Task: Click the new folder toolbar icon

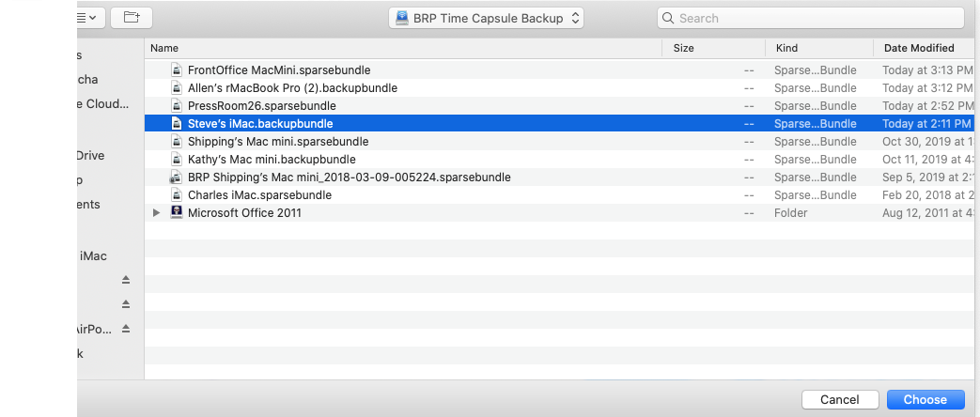Action: (132, 18)
